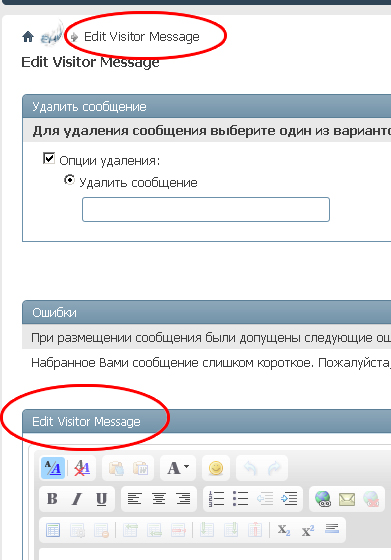Click the 'Удалить сообщение' panel header

(207, 106)
